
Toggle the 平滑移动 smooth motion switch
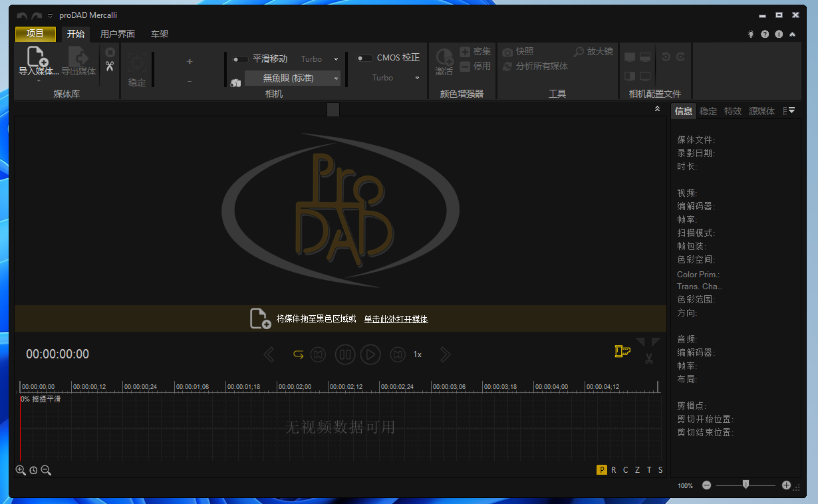point(239,59)
